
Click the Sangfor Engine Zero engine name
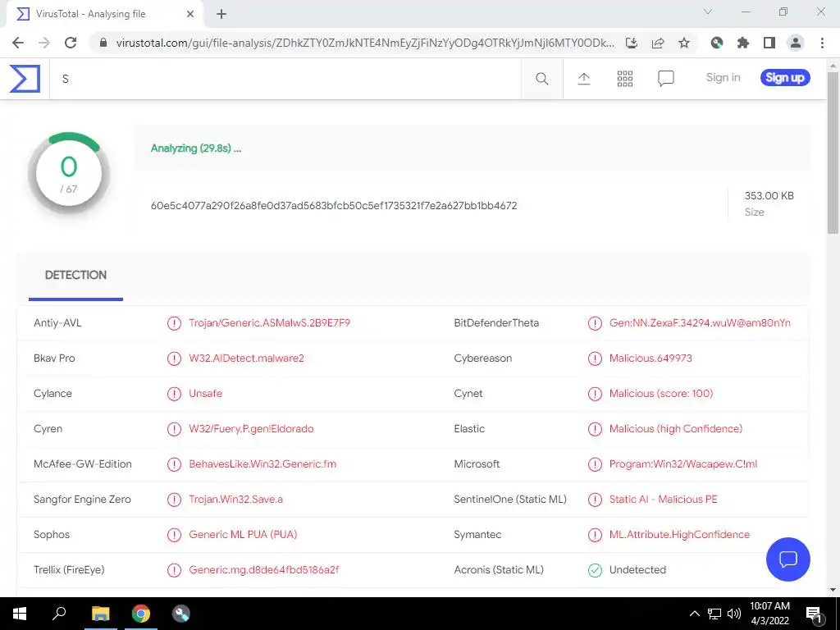[82, 500]
